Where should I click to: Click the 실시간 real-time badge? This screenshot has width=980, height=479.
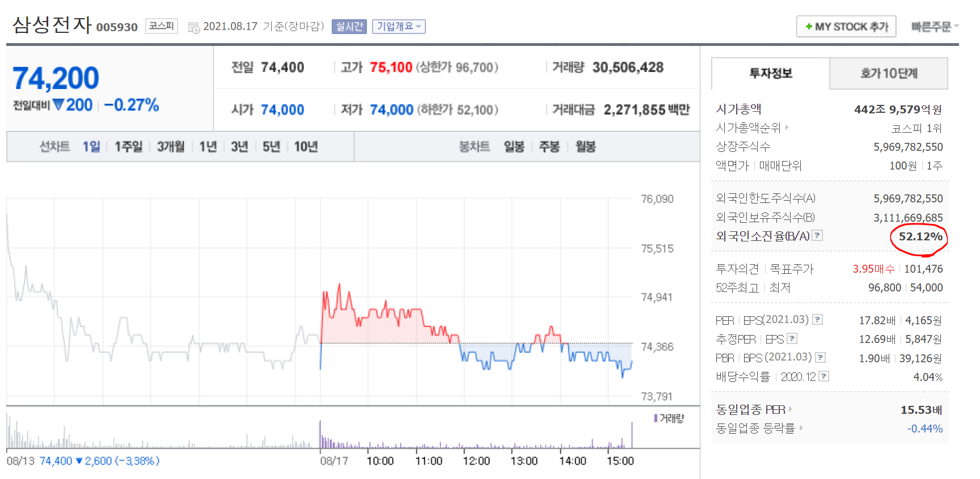[x=349, y=27]
